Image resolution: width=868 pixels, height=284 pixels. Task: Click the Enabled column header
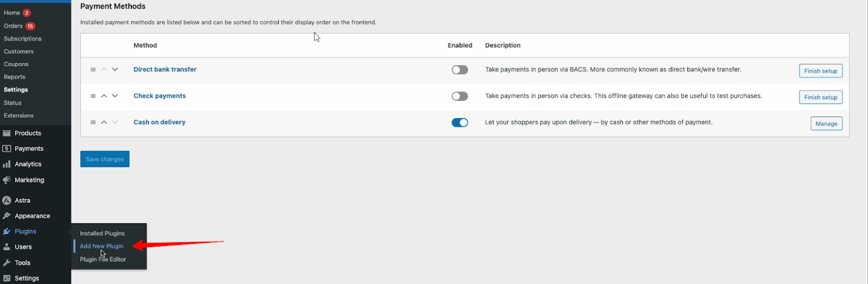click(460, 46)
